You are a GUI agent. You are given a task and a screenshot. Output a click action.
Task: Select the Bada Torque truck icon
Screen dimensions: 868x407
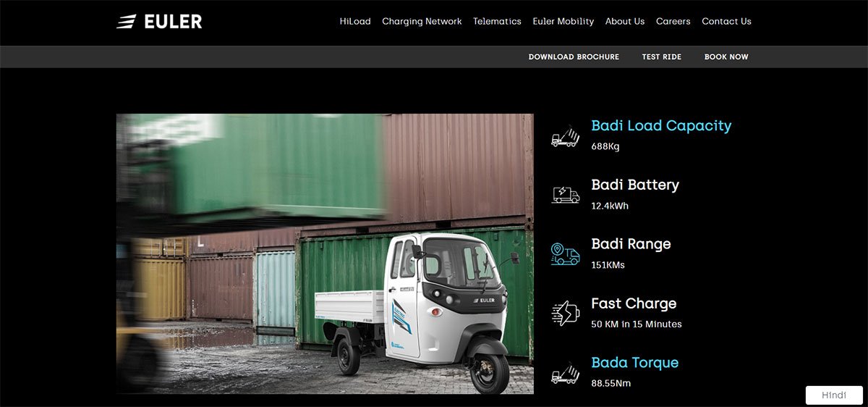566,372
